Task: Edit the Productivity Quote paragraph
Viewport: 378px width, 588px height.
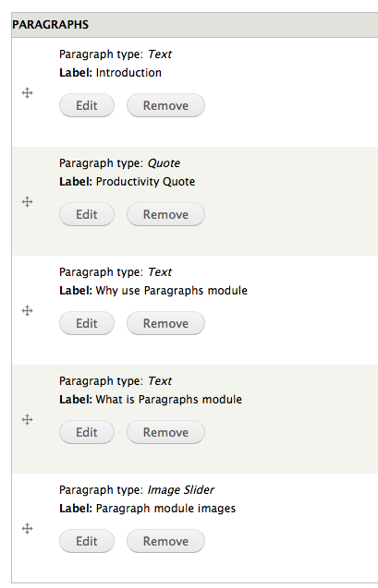Action: pyautogui.click(x=87, y=214)
